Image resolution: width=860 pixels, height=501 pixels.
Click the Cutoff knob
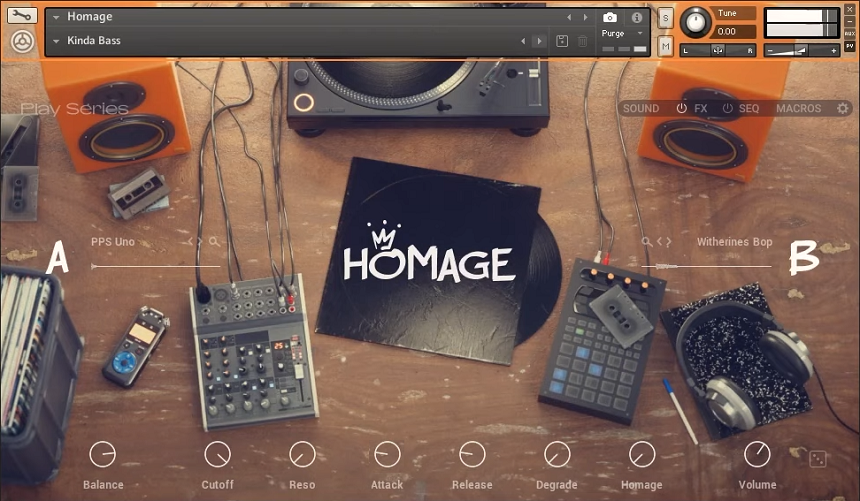click(218, 454)
